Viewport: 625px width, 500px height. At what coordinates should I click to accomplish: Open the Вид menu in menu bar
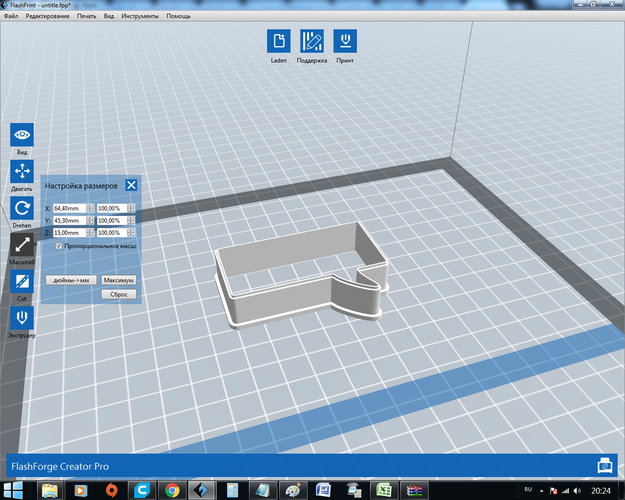pyautogui.click(x=109, y=16)
